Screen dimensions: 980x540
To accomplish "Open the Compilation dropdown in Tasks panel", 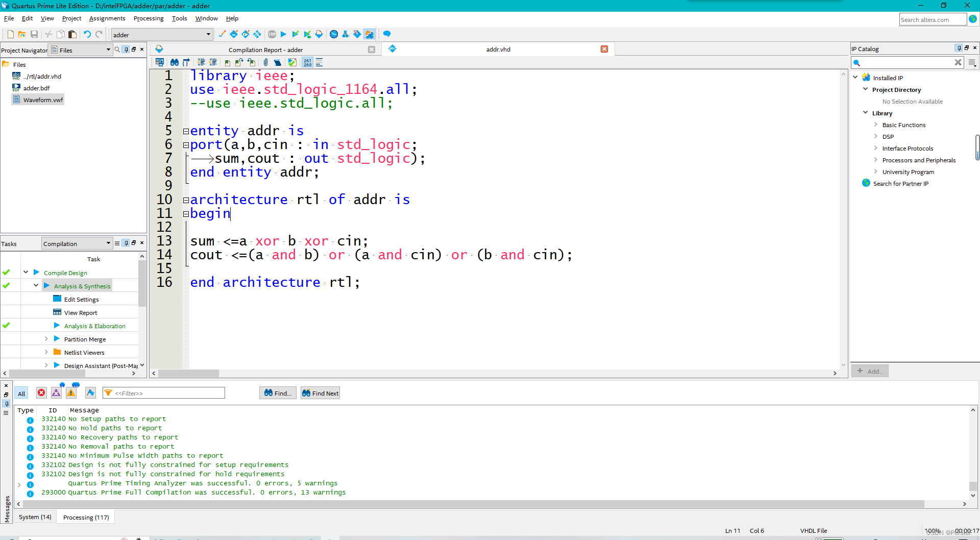I will tap(77, 243).
